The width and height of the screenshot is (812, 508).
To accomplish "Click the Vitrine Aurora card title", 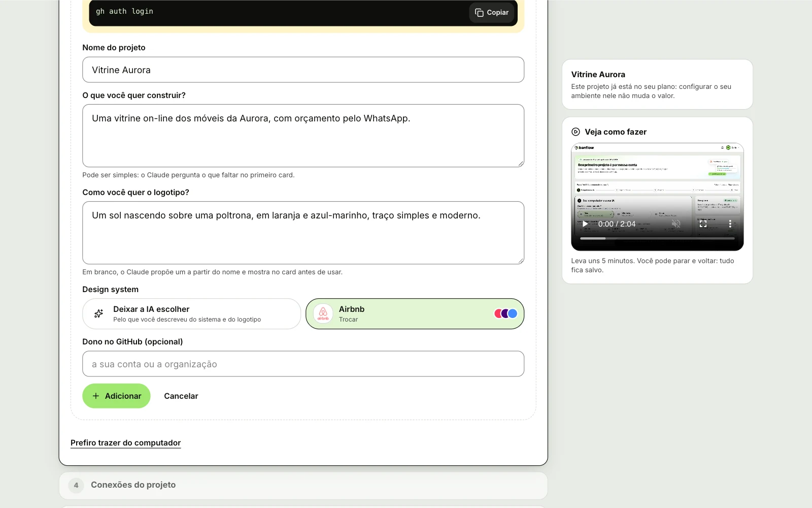I will point(598,74).
